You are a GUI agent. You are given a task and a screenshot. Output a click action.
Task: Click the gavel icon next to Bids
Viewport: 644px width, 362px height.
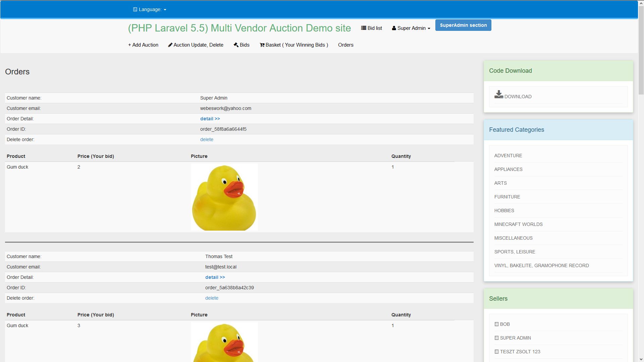236,45
